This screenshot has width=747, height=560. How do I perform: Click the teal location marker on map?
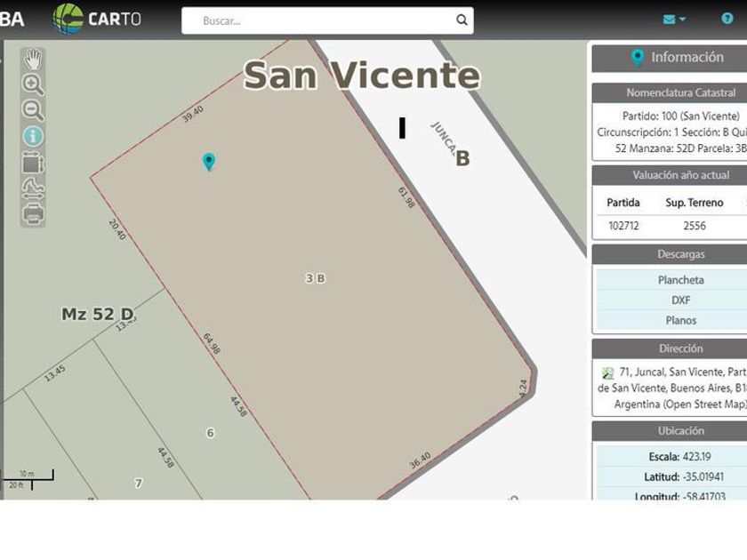[209, 162]
